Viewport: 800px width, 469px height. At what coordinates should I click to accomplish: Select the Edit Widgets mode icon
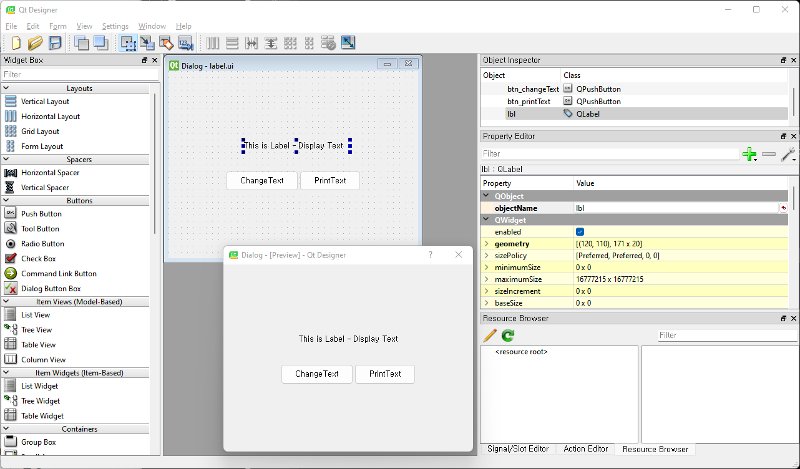(128, 43)
